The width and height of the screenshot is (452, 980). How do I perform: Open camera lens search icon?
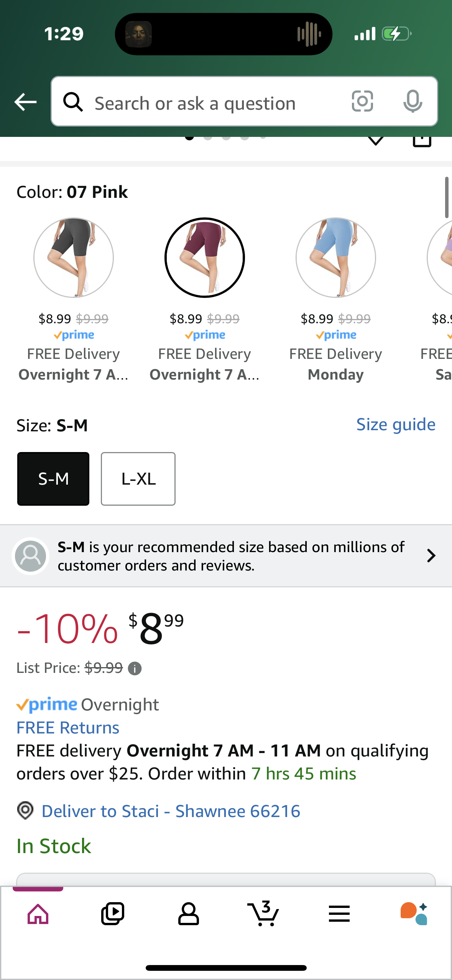(362, 102)
